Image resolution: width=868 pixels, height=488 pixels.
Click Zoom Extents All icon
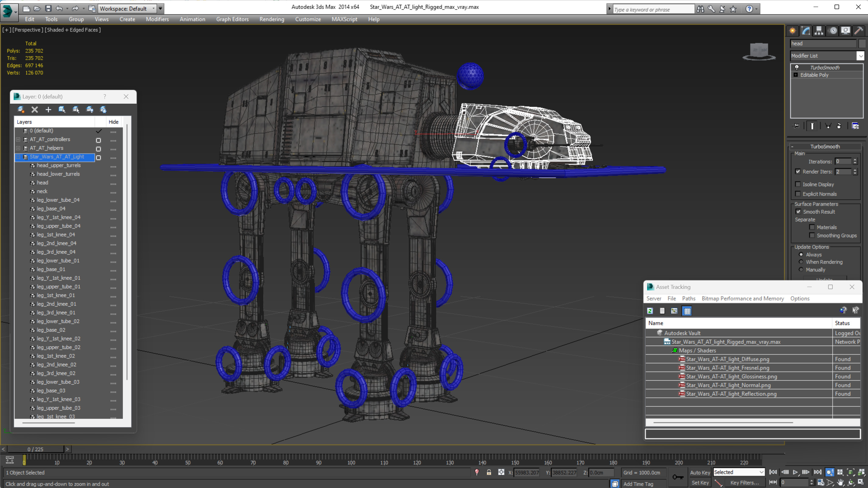click(861, 472)
